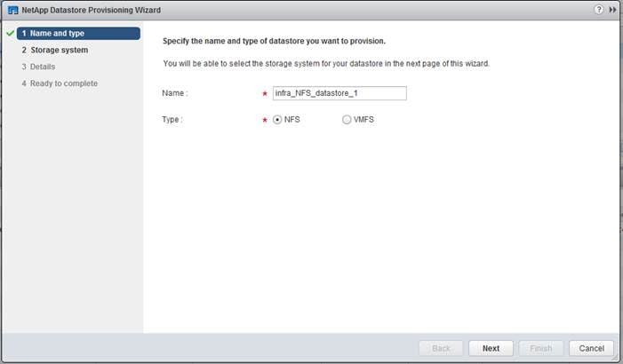This screenshot has width=623, height=364.
Task: Jump to step 4 Ready to complete
Action: [60, 83]
